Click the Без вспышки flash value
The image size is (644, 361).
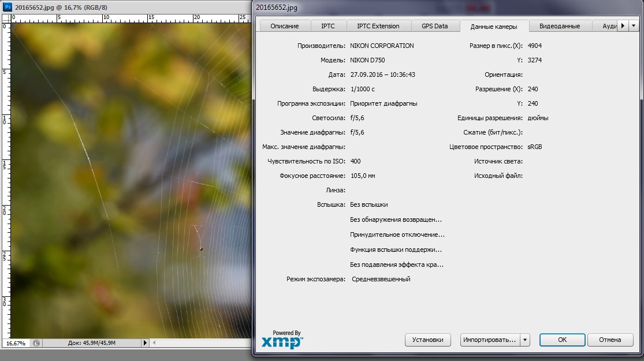(369, 204)
